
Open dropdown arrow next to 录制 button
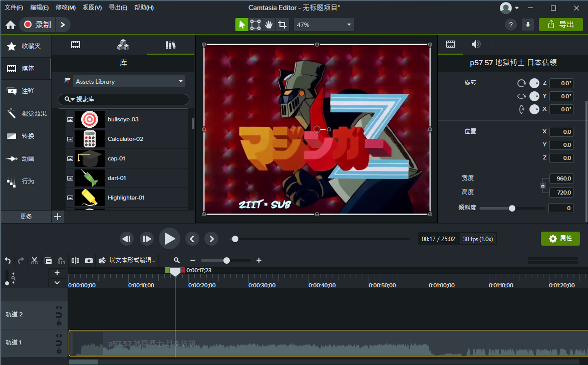(63, 25)
